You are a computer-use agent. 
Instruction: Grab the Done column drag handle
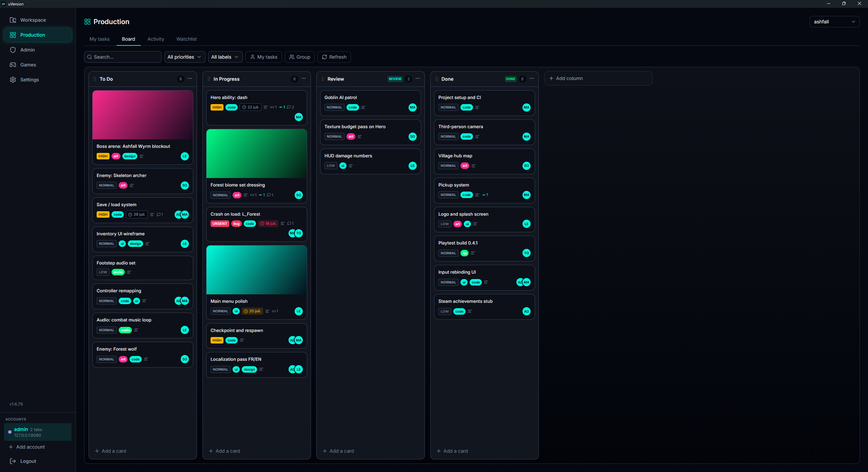click(437, 79)
